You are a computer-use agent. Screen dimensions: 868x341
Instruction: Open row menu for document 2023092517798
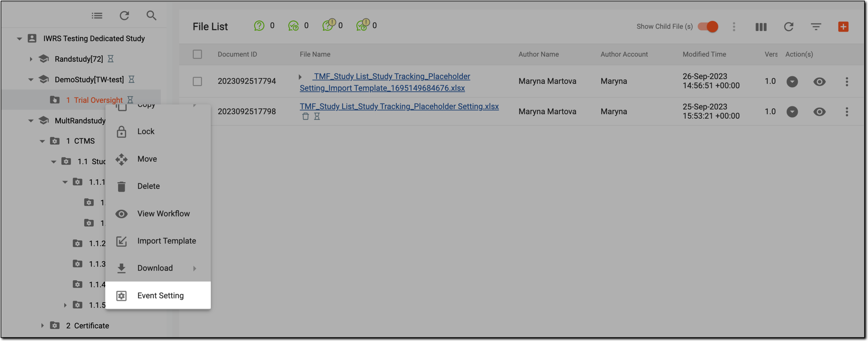pyautogui.click(x=846, y=112)
